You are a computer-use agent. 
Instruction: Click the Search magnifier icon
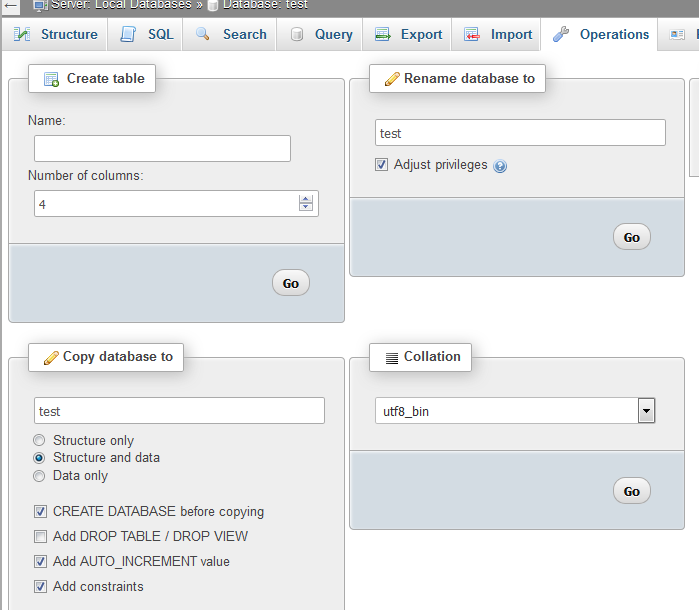[203, 34]
